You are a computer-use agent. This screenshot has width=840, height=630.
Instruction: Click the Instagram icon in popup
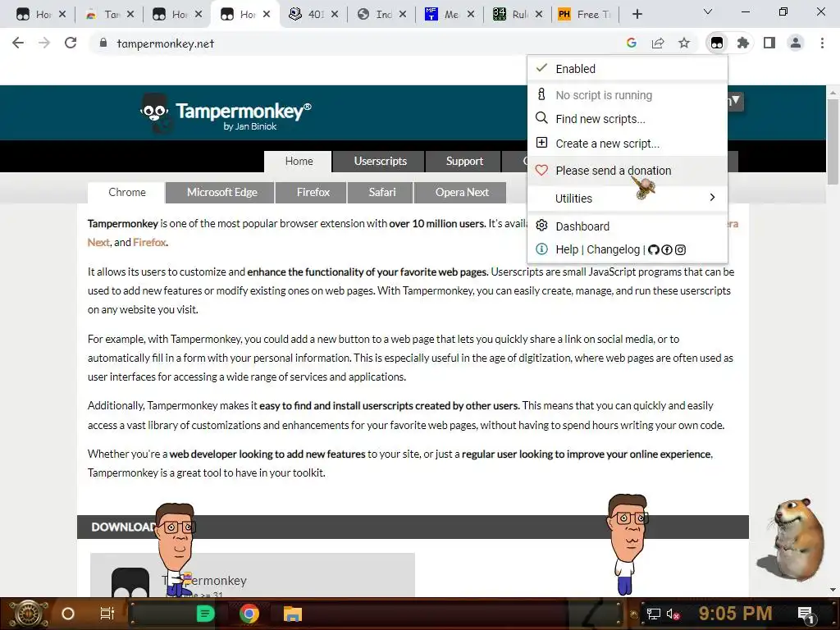680,249
